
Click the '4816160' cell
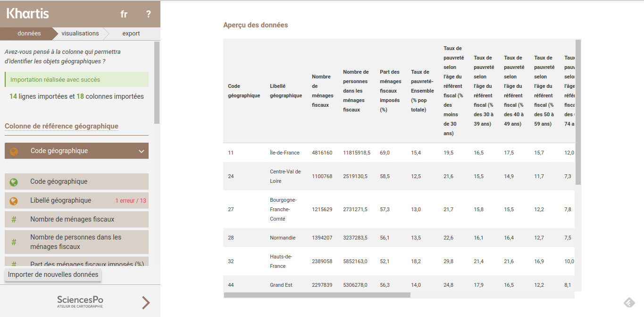[322, 153]
